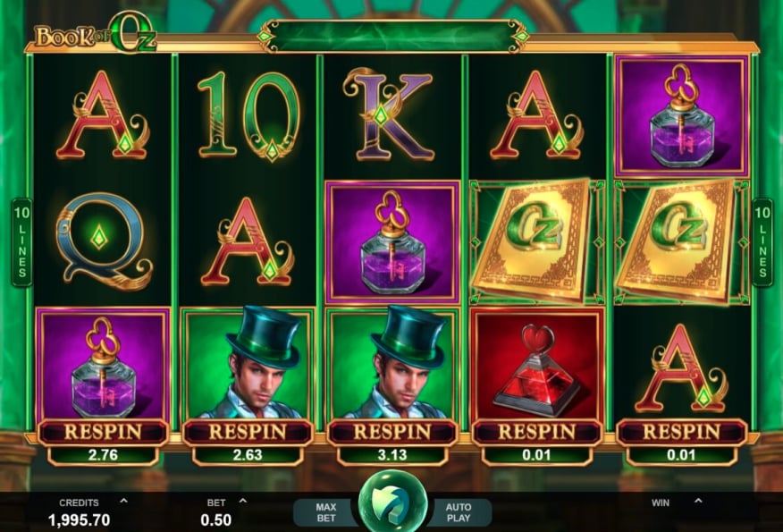Expand the Bet amount arrow
The height and width of the screenshot is (532, 783).
[x=243, y=501]
